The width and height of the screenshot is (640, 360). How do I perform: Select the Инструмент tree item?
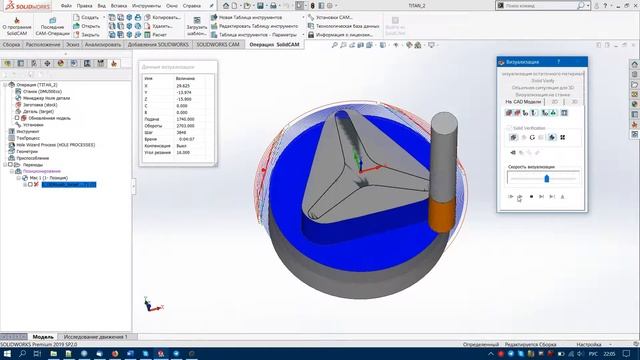coord(24,131)
